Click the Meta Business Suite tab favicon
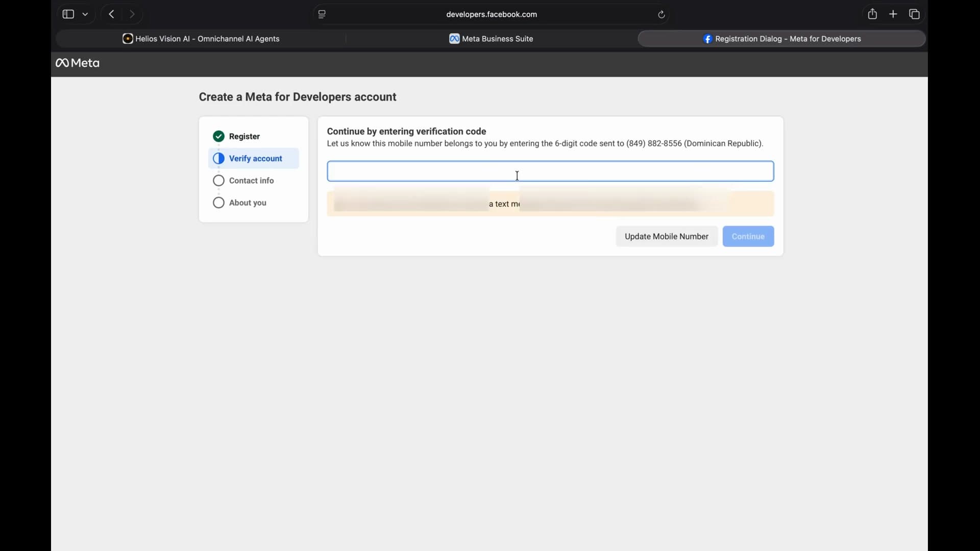This screenshot has width=980, height=551. pos(454,39)
